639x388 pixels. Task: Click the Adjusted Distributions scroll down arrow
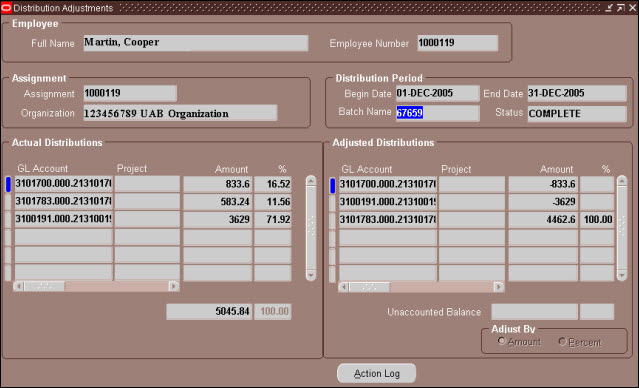coord(622,275)
